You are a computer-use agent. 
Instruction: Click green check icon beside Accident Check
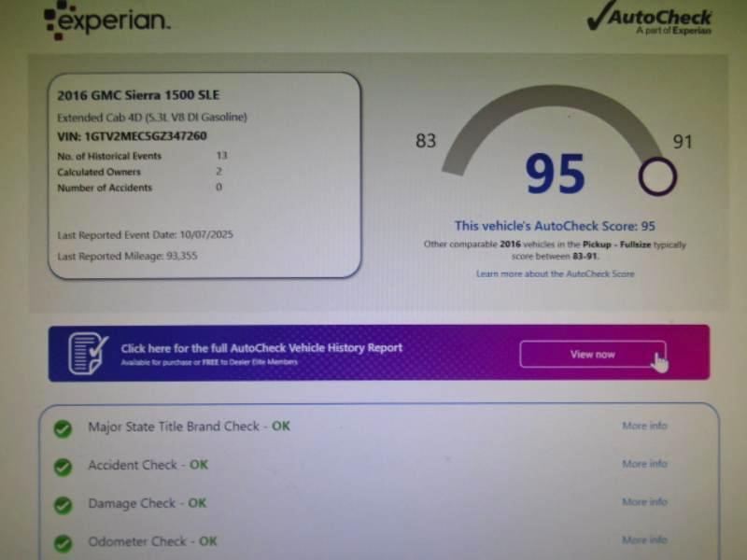63,467
